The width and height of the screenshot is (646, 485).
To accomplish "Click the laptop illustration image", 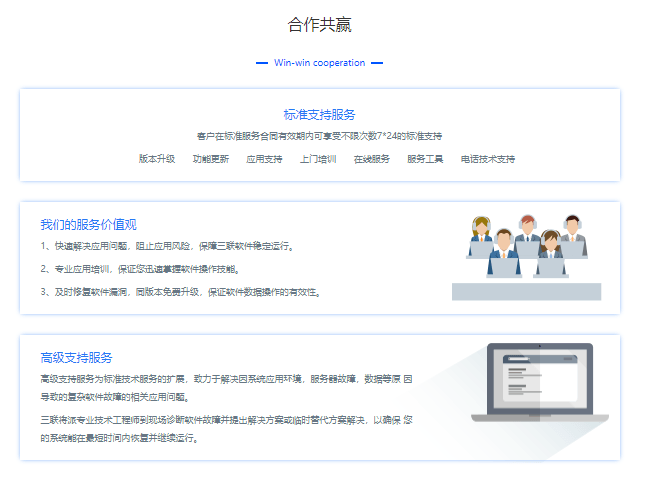I will 540,382.
